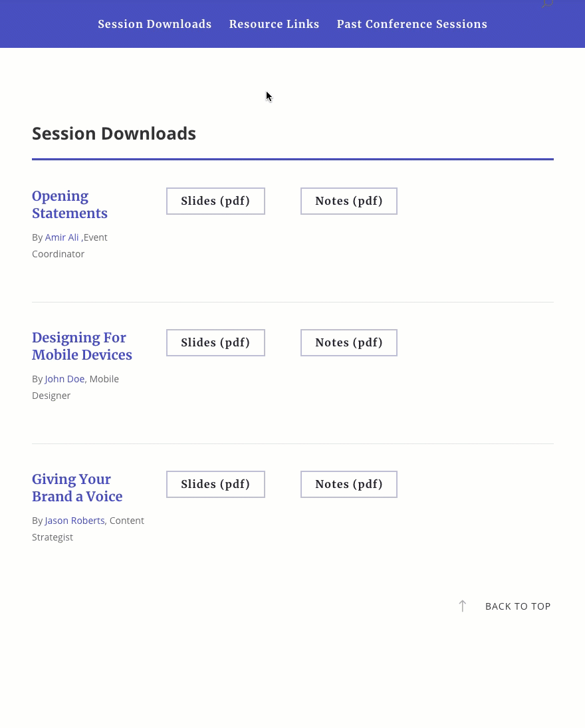Navigate to Past Conference Sessions
585x728 pixels.
[412, 24]
